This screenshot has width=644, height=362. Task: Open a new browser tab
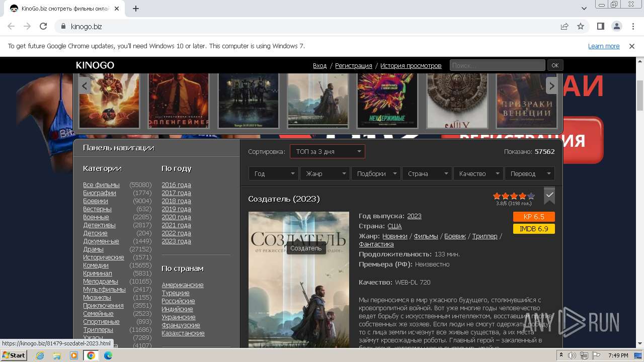tap(136, 9)
